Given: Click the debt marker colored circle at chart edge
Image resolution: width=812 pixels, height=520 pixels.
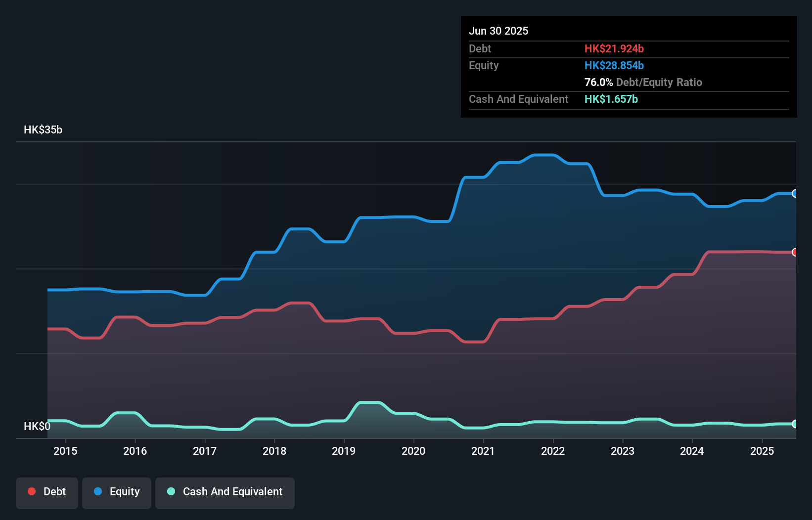Looking at the screenshot, I should (x=795, y=252).
